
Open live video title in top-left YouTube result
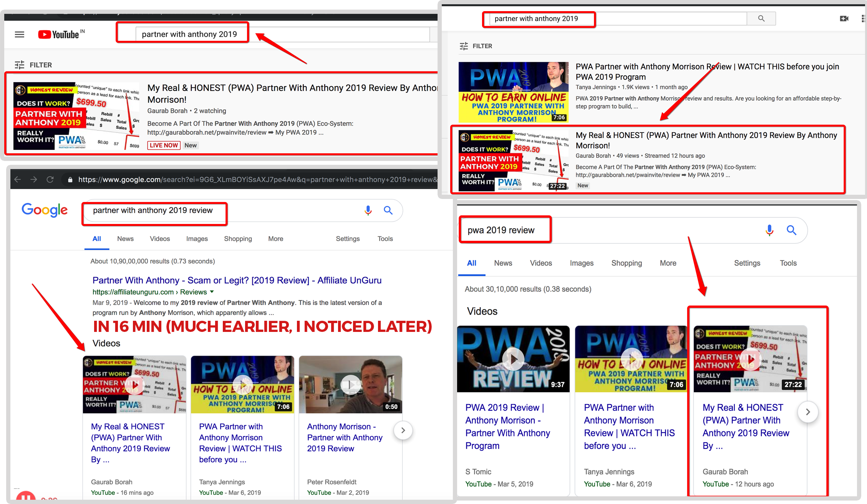(x=292, y=93)
